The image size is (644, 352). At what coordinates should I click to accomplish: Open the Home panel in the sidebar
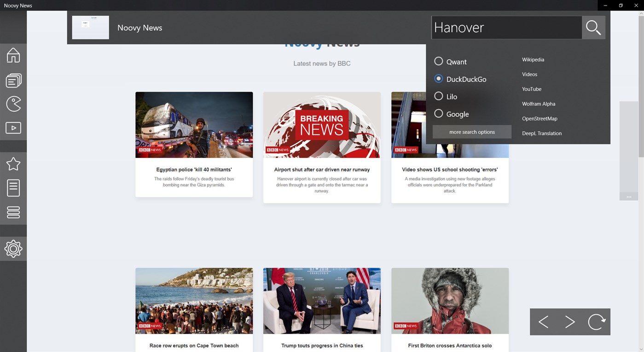[13, 54]
